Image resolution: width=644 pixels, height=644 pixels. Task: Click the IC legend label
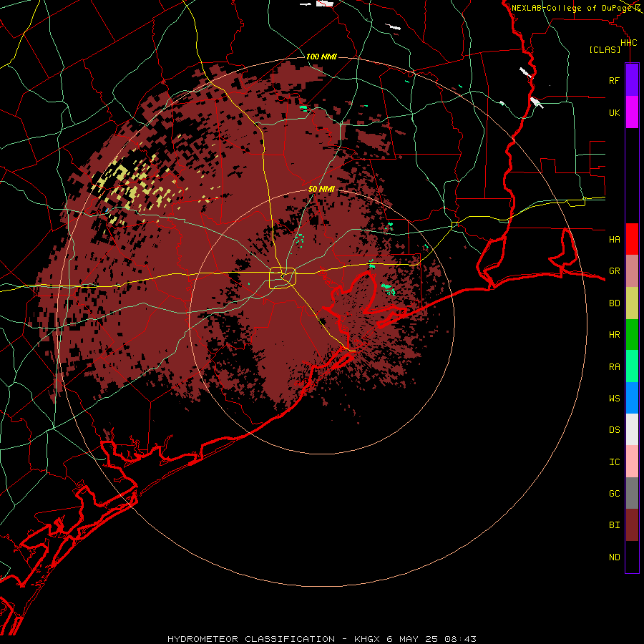614,462
